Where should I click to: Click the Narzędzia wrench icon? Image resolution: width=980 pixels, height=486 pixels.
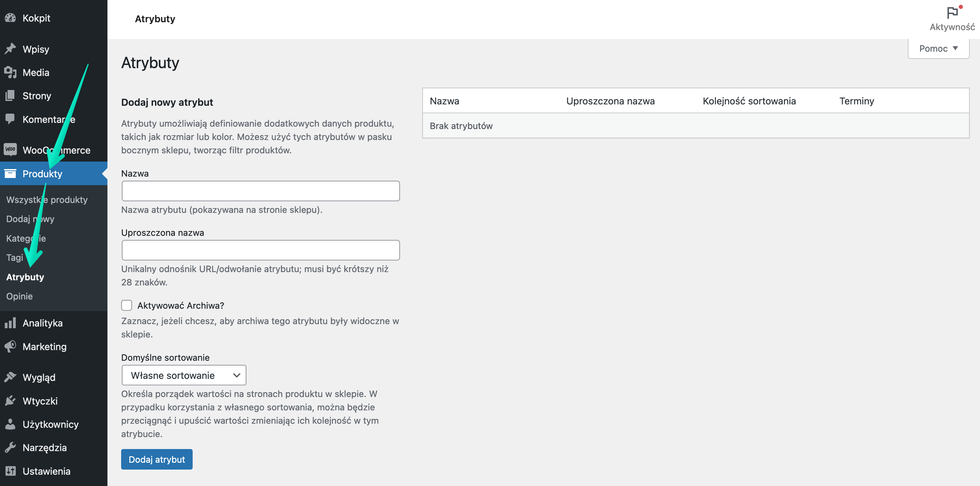pos(10,448)
